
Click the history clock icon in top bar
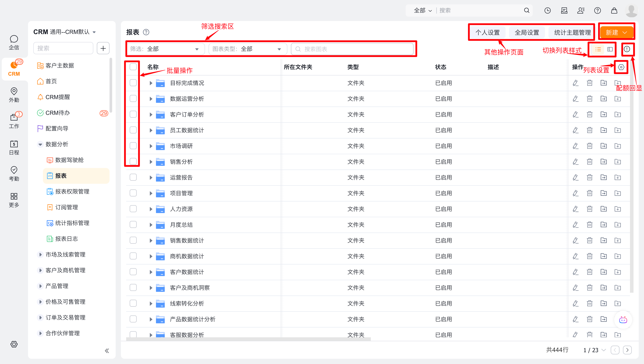547,10
